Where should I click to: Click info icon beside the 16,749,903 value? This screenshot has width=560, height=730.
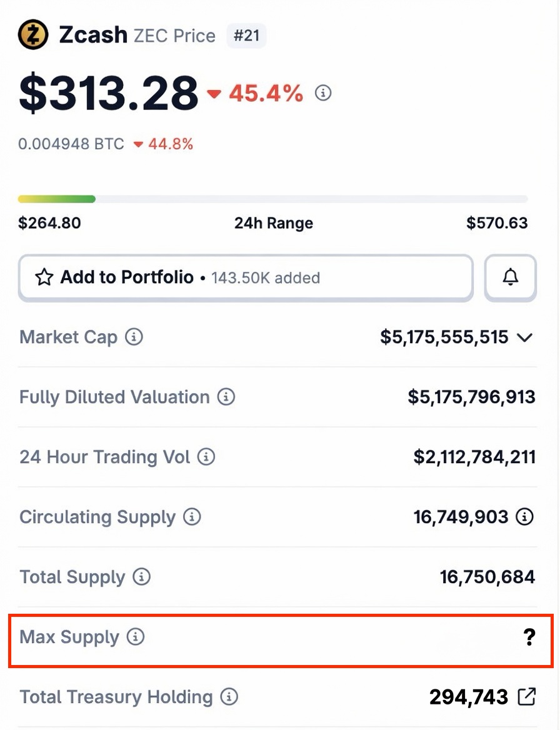(524, 517)
